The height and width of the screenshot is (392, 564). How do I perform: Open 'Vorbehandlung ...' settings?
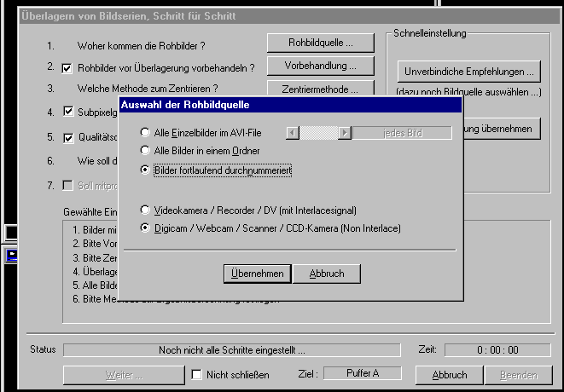tap(320, 66)
